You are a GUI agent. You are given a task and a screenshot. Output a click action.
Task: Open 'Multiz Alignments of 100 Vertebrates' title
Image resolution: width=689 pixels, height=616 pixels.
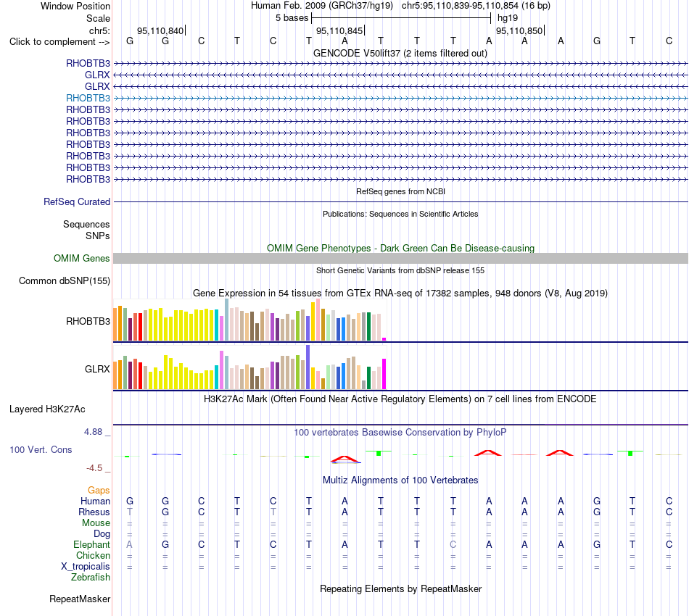point(400,480)
